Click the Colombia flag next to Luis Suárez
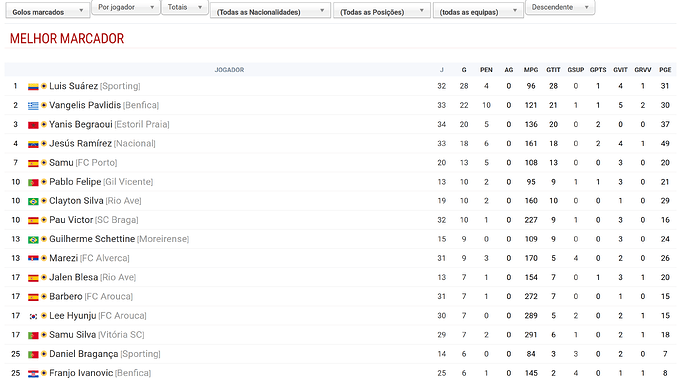This screenshot has width=690, height=378. pos(33,87)
